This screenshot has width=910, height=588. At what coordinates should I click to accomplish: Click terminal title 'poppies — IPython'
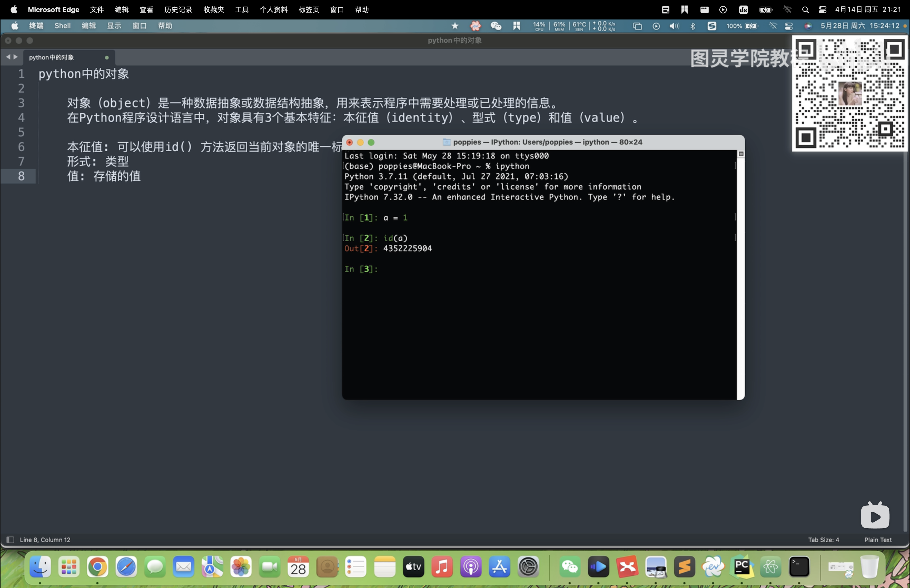(548, 142)
